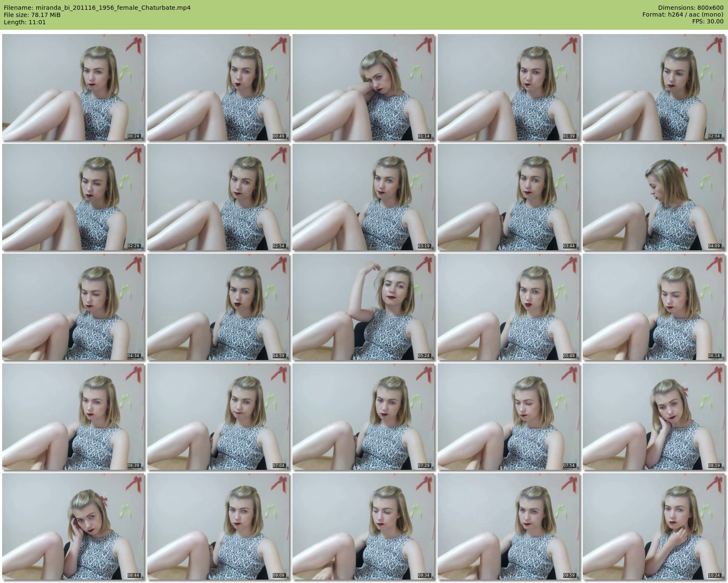The height and width of the screenshot is (583, 728).
Task: Click the thumbnail timestamped 00:24
Action: pos(73,87)
